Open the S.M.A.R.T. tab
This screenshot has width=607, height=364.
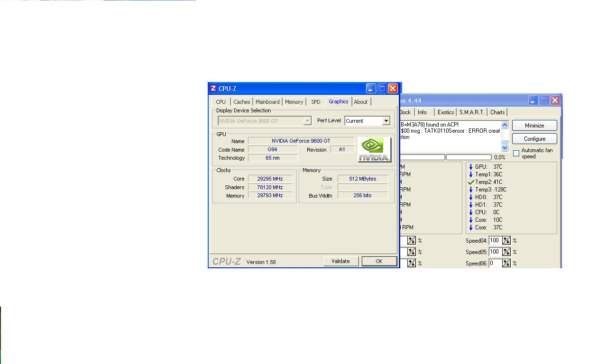(x=472, y=112)
